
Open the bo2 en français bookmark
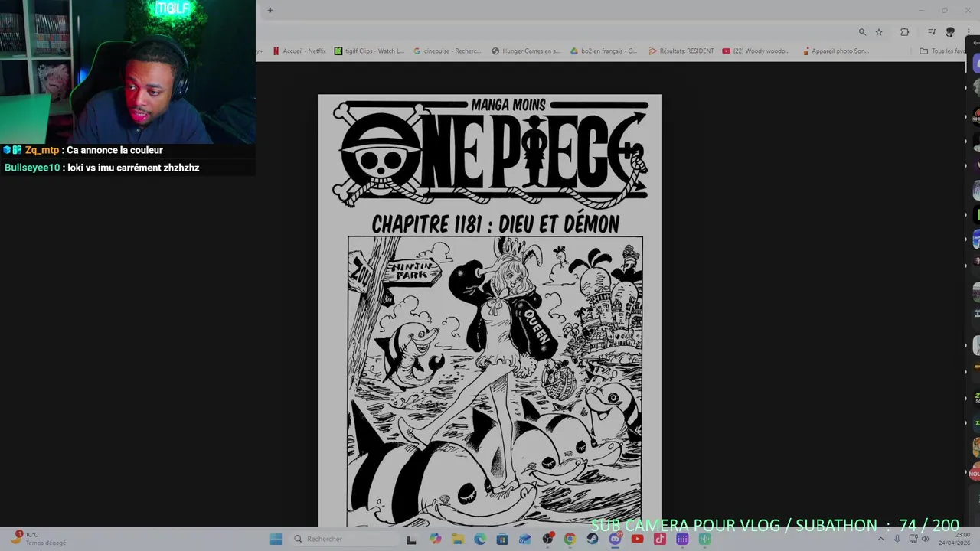click(604, 51)
